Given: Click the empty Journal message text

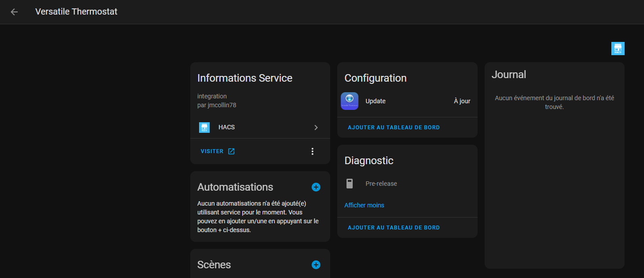Looking at the screenshot, I should pos(554,102).
